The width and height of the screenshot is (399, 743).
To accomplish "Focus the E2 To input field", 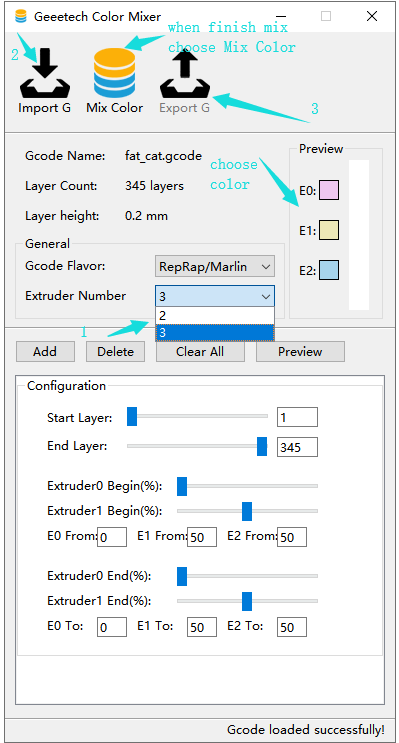I will [x=292, y=627].
